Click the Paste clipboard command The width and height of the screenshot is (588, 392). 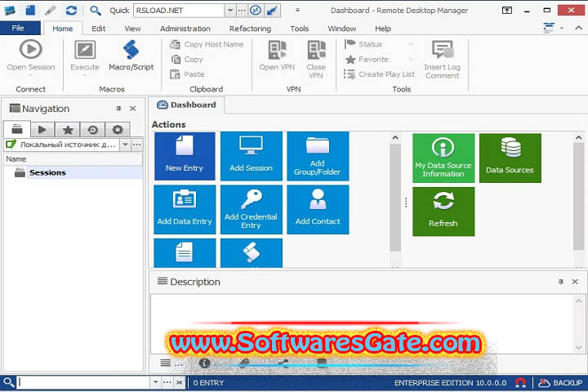click(x=187, y=74)
